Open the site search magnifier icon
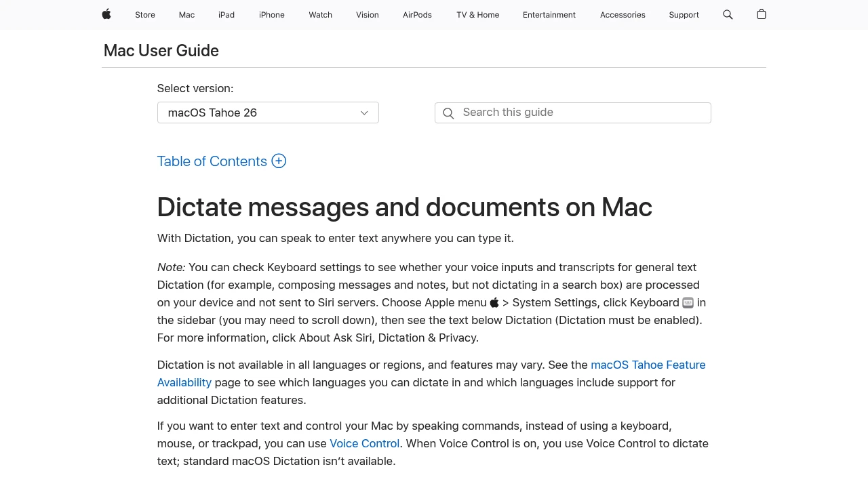Viewport: 868px width, 488px height. coord(728,14)
